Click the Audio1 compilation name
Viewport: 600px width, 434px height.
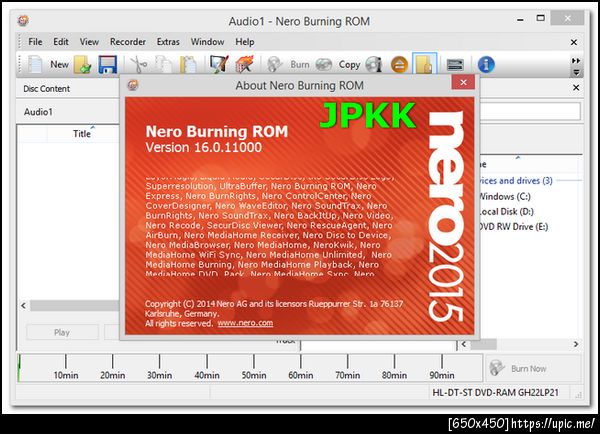tap(38, 112)
